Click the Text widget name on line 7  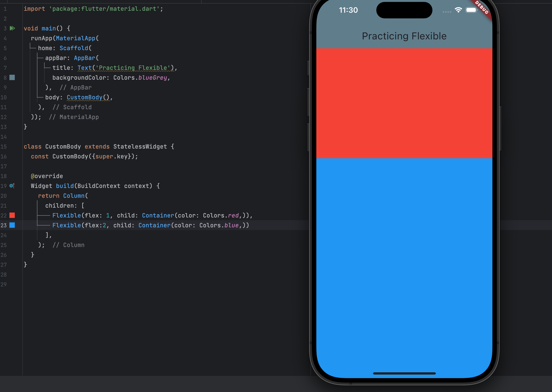(85, 68)
